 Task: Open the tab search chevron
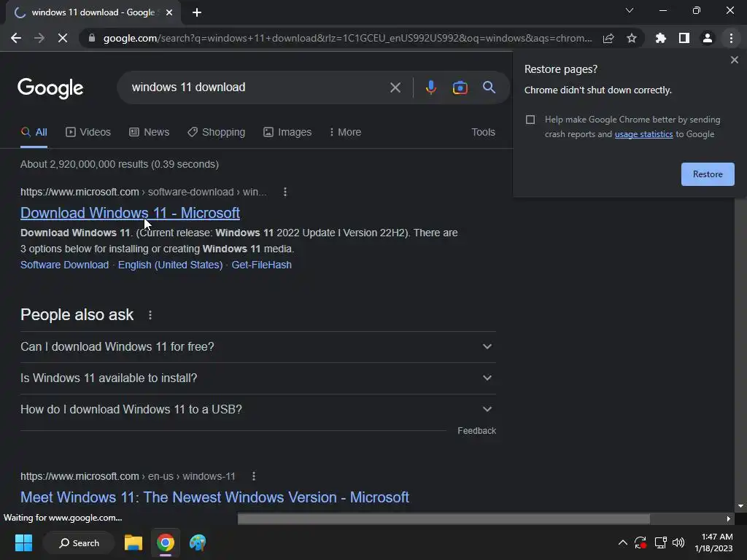(x=630, y=10)
